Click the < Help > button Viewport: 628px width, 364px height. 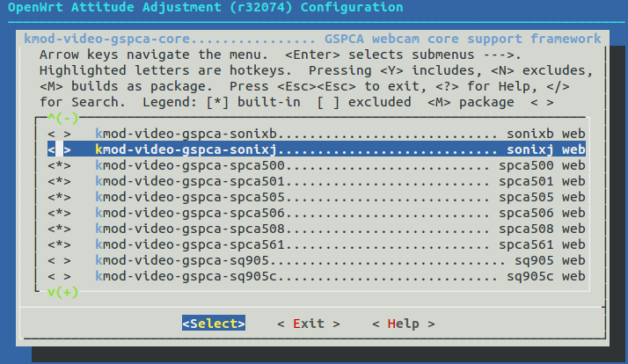pyautogui.click(x=404, y=324)
